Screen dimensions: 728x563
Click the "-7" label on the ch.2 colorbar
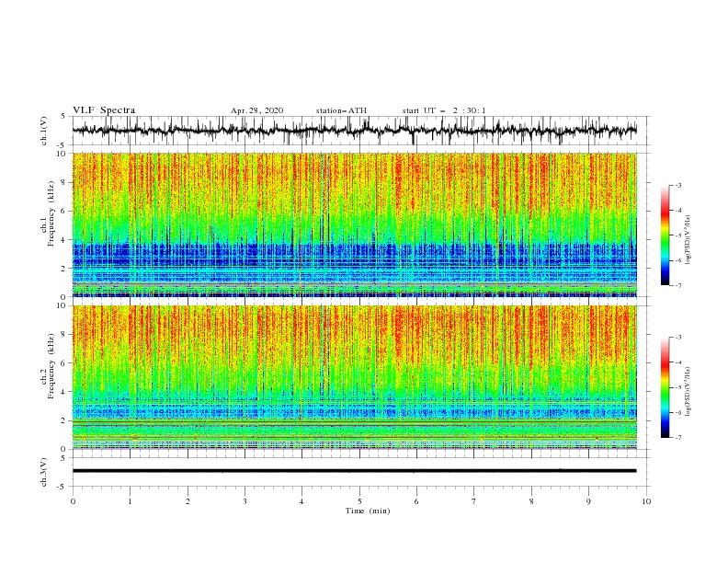678,438
